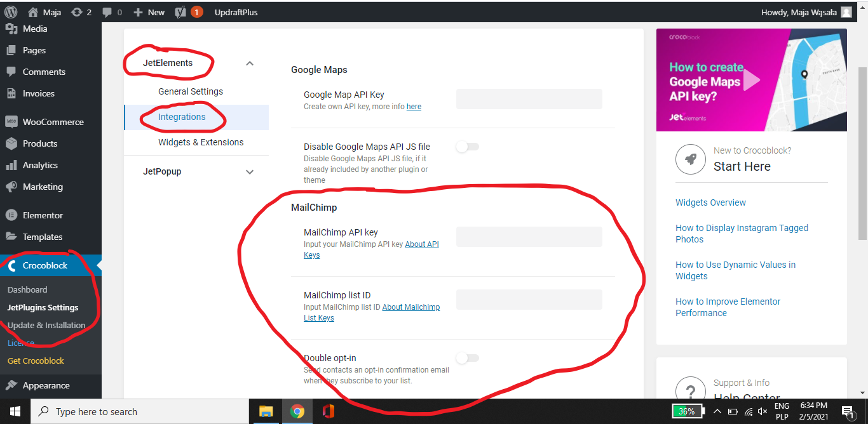Click the muted volume tray icon
The width and height of the screenshot is (868, 424).
tap(763, 411)
